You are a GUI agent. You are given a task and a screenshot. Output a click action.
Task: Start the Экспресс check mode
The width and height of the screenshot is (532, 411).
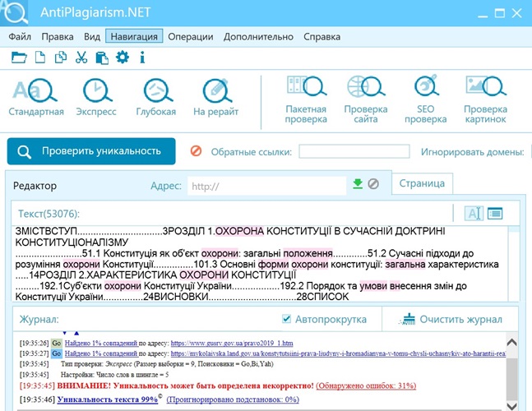(x=96, y=97)
